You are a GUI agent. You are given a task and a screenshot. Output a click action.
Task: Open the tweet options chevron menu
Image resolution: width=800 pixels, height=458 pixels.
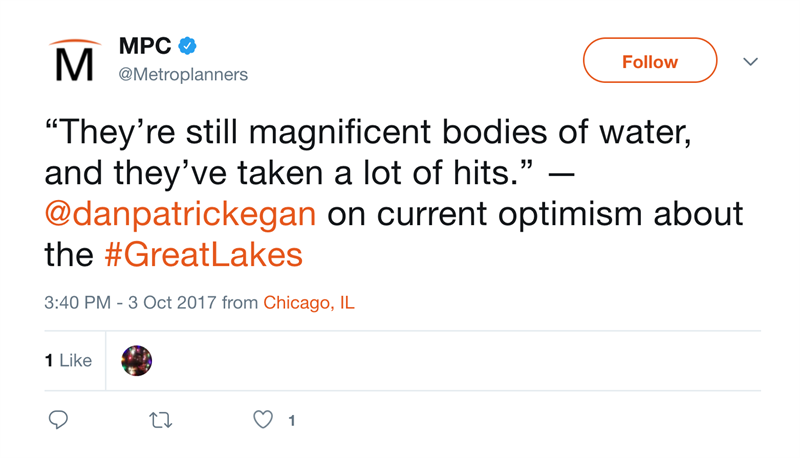coord(750,62)
